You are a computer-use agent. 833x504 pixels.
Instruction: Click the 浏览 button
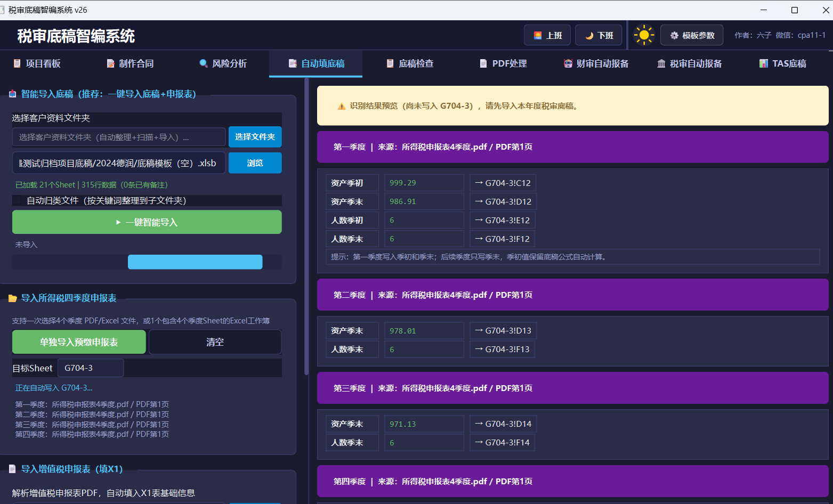tap(255, 163)
